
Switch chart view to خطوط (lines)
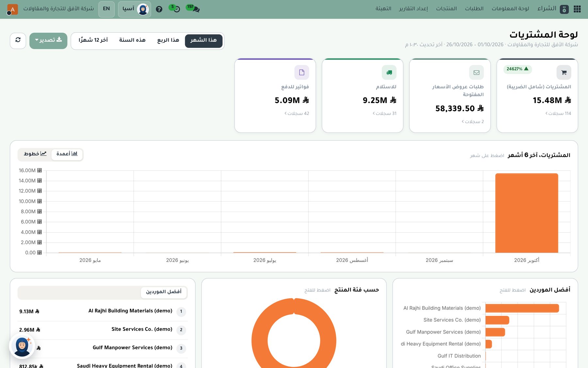point(35,154)
